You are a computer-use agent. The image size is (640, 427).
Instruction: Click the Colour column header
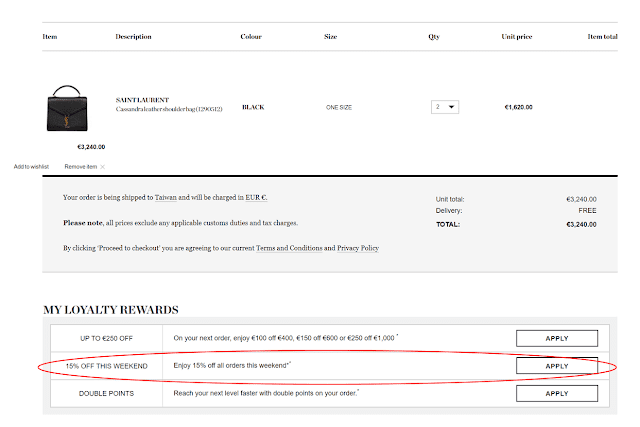(251, 37)
